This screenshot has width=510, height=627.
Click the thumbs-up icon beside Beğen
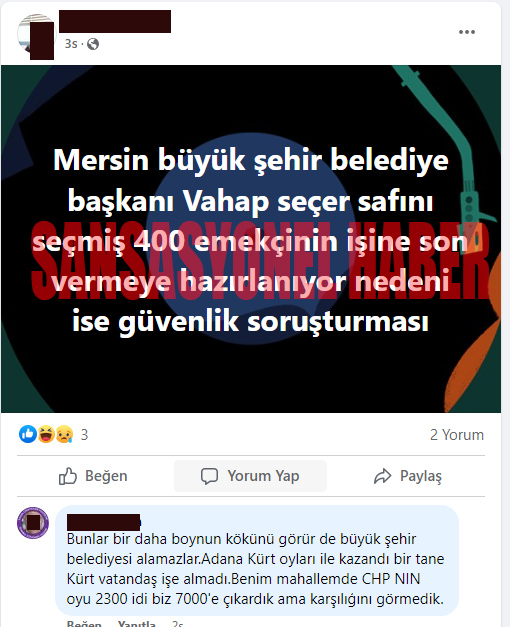[x=68, y=476]
